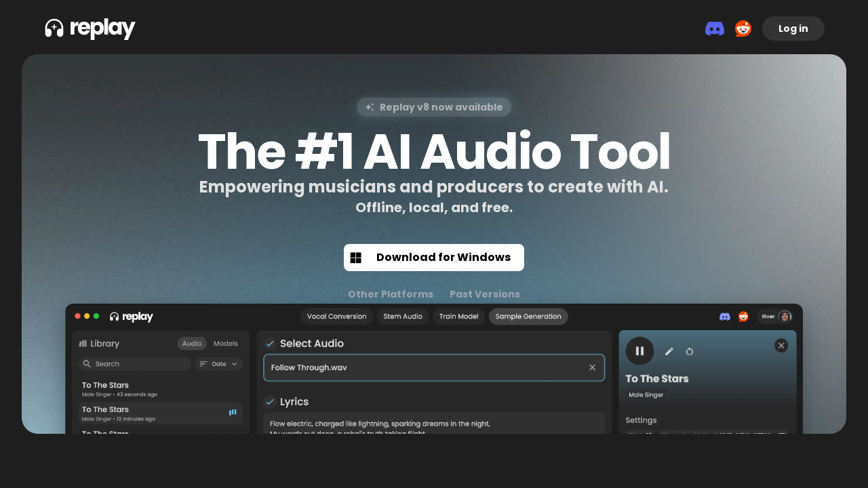
Task: Click the Follow Through.wav audio field
Action: [x=434, y=367]
